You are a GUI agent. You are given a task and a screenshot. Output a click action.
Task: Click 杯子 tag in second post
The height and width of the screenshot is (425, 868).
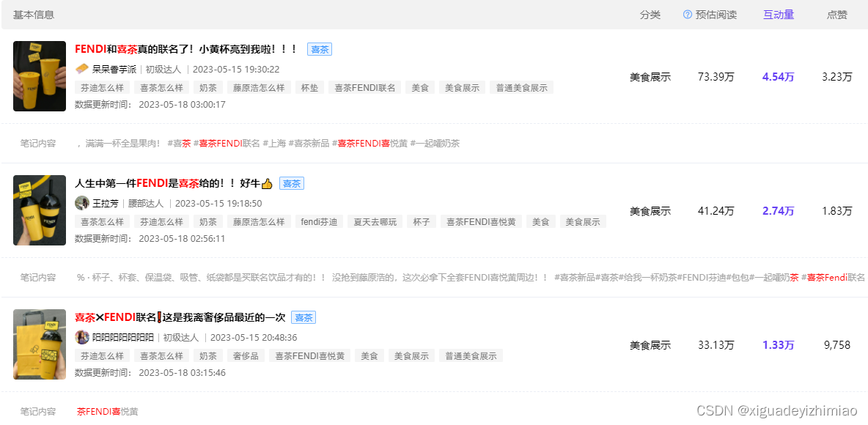pos(422,221)
